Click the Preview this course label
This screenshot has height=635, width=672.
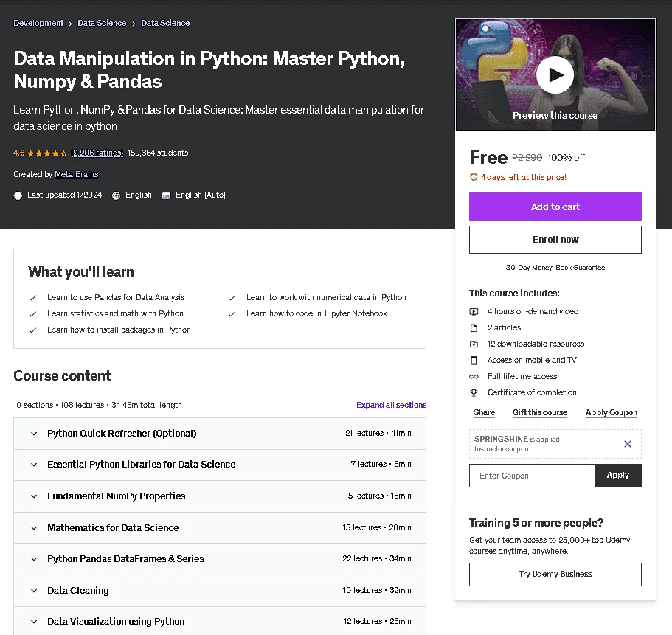coord(555,116)
